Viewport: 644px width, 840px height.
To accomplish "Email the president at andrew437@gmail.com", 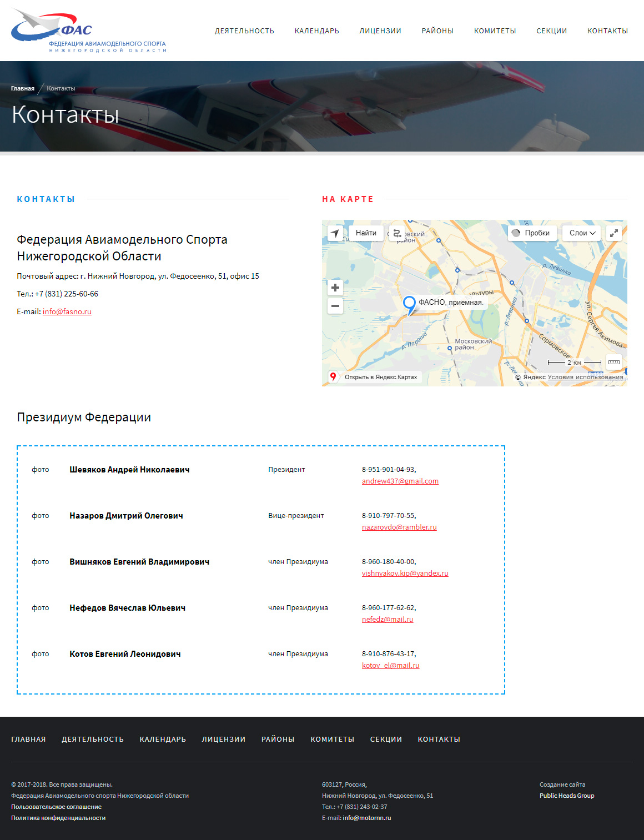I will [x=400, y=481].
